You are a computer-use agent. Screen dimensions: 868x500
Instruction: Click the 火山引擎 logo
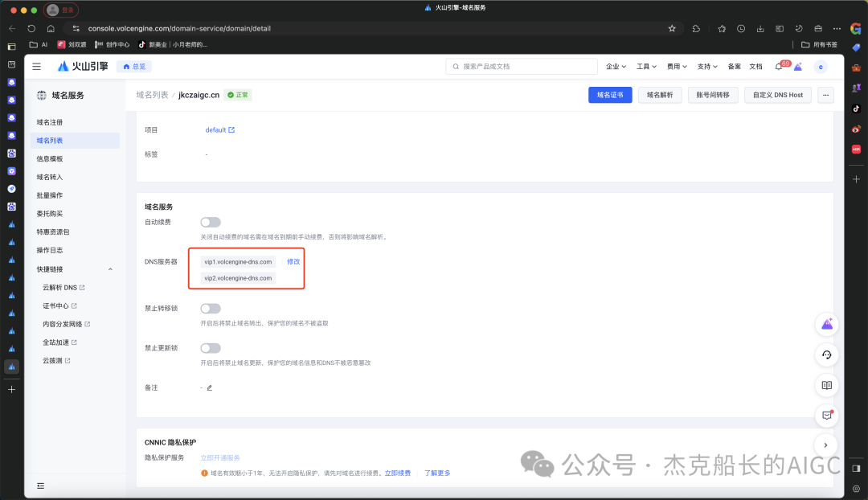(x=83, y=67)
